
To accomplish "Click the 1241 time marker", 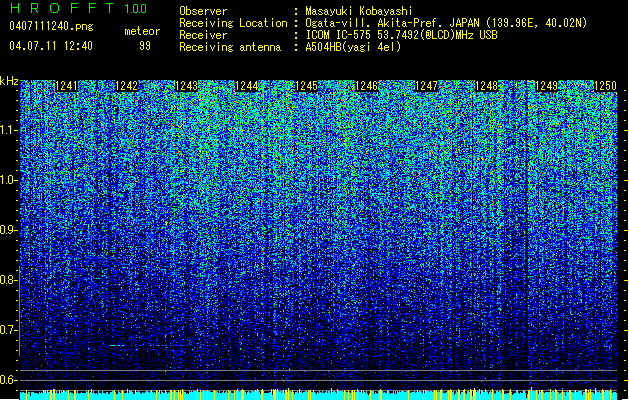I will tap(66, 86).
